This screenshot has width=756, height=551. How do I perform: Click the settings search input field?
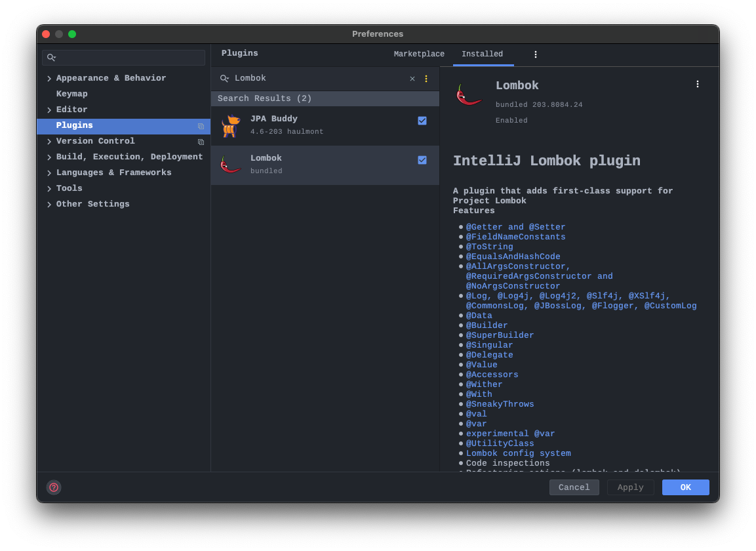click(x=123, y=58)
